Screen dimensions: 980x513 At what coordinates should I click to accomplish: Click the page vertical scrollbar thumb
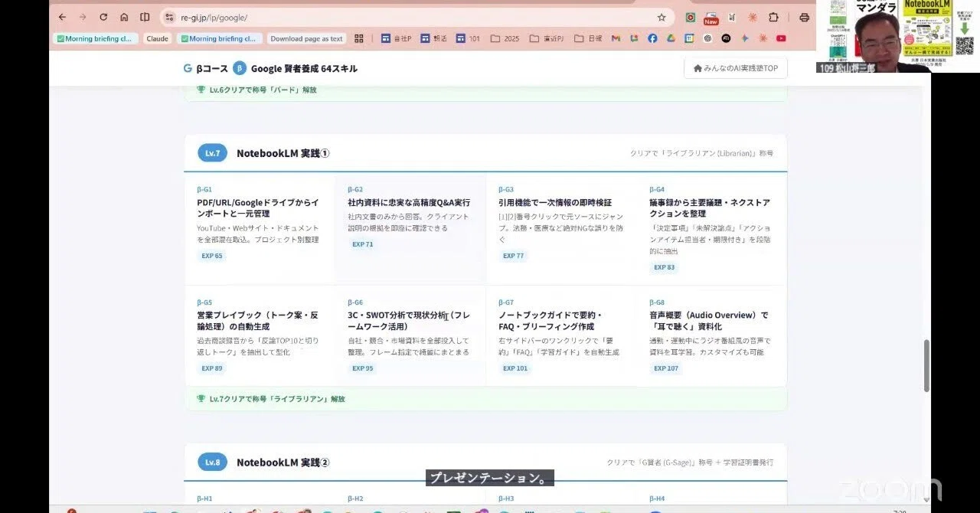926,365
